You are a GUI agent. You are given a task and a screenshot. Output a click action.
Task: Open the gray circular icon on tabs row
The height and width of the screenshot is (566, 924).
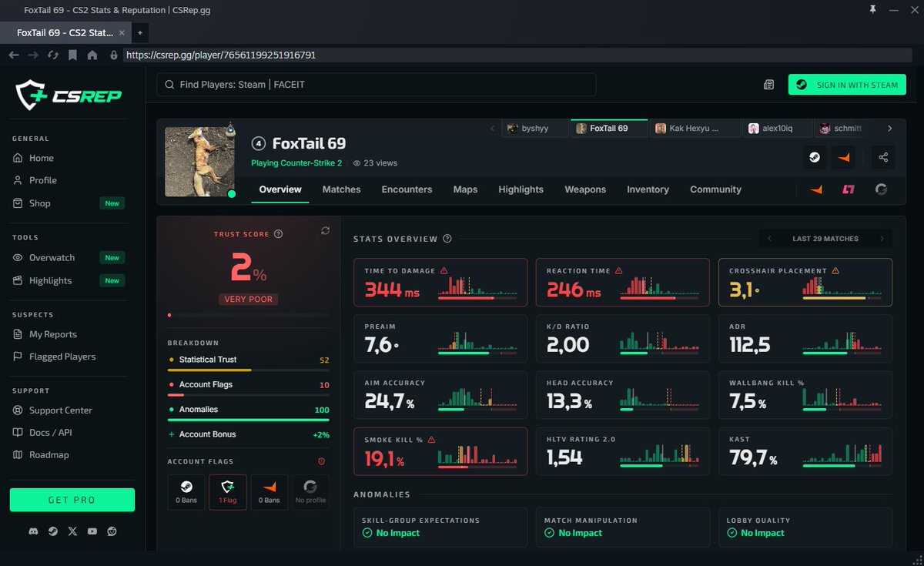click(x=882, y=189)
